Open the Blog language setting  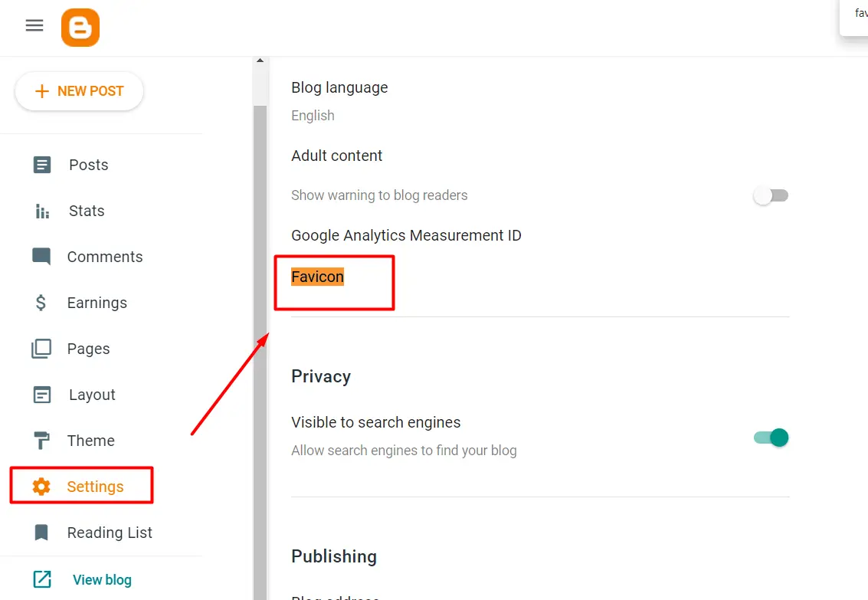[339, 88]
